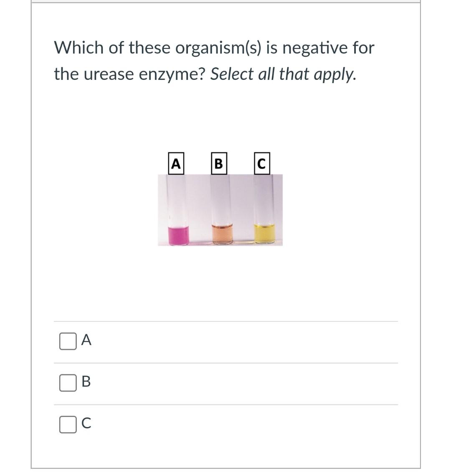Viewport: 451px width, 476px height.
Task: Select the label A above the pink tube
Action: [176, 163]
